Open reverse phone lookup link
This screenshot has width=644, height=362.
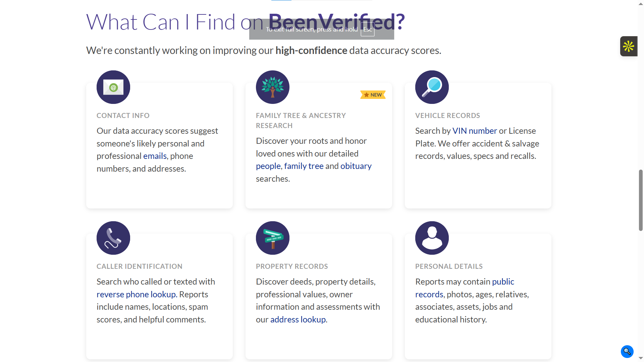[x=136, y=295]
